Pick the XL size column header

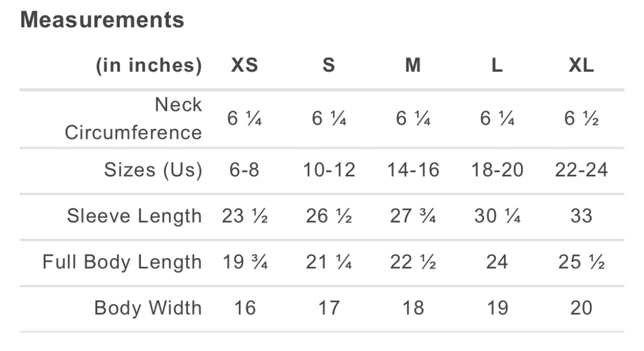(x=581, y=65)
